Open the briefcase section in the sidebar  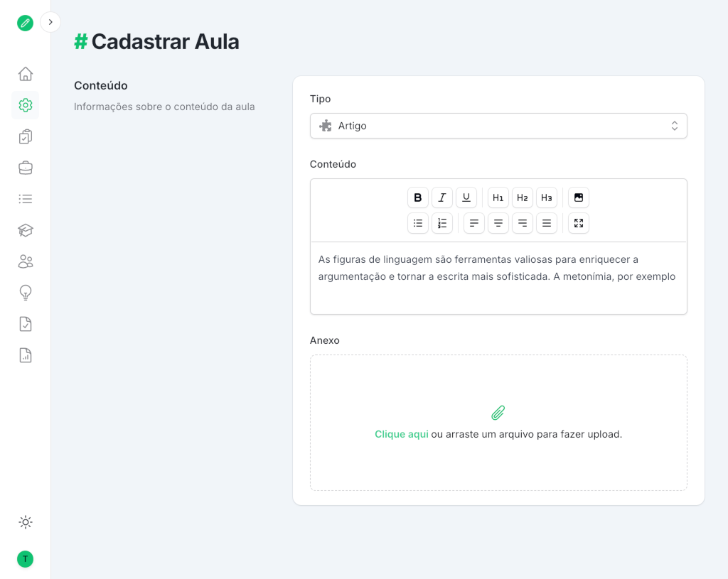click(25, 167)
